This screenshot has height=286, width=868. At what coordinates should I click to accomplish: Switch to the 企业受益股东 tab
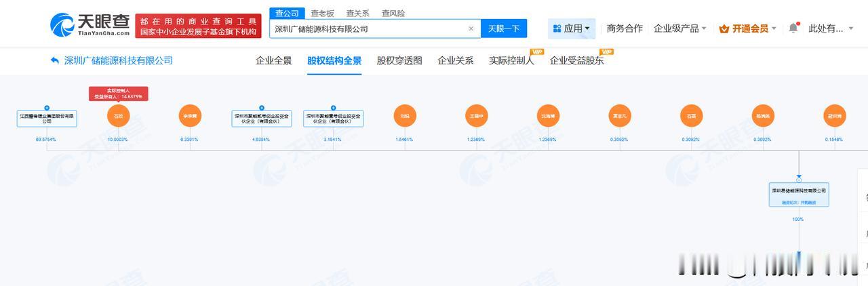pyautogui.click(x=576, y=60)
